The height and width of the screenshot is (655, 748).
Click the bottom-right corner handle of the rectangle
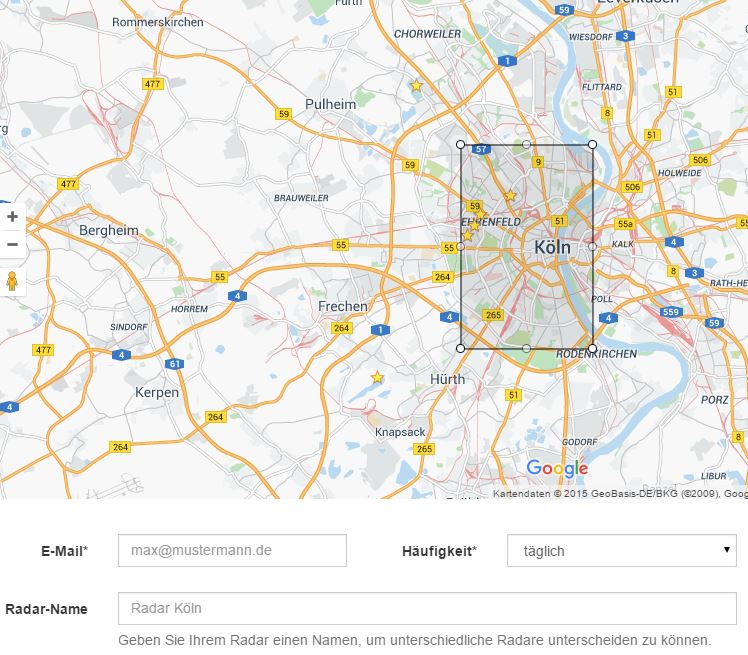592,348
